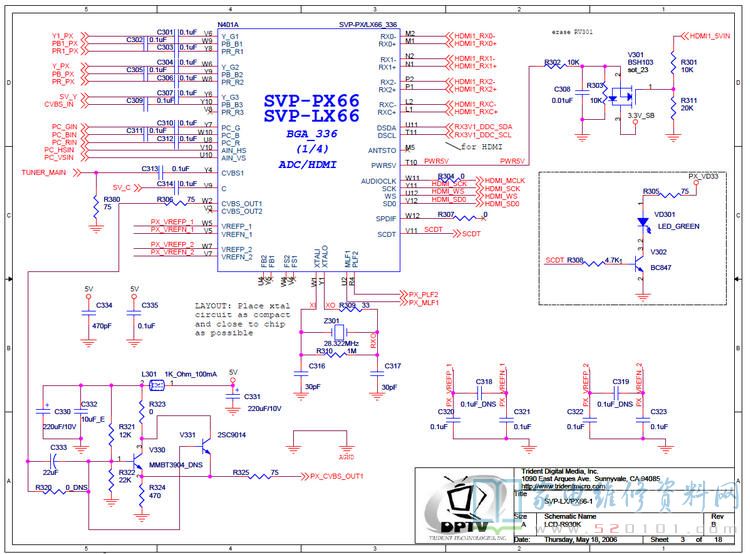The width and height of the screenshot is (750, 554).
Task: Click the BSH103 part label
Action: 640,62
